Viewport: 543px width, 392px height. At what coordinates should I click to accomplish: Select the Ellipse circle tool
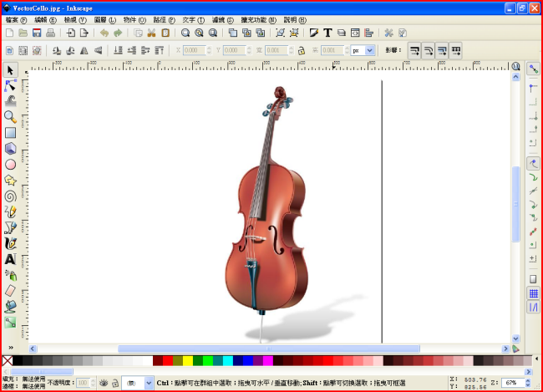coord(10,164)
